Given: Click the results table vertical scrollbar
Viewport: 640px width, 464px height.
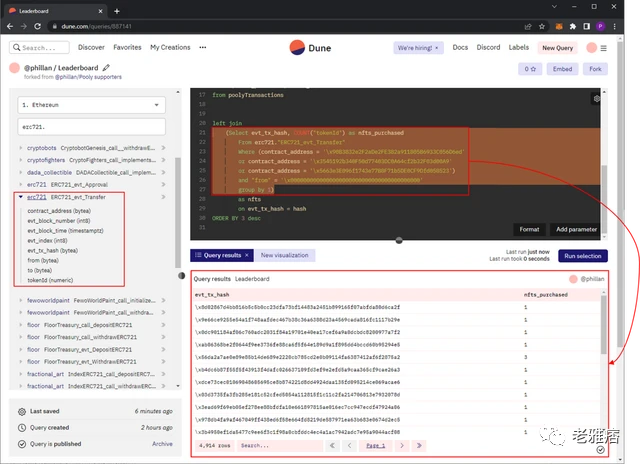Looking at the screenshot, I should (x=603, y=324).
